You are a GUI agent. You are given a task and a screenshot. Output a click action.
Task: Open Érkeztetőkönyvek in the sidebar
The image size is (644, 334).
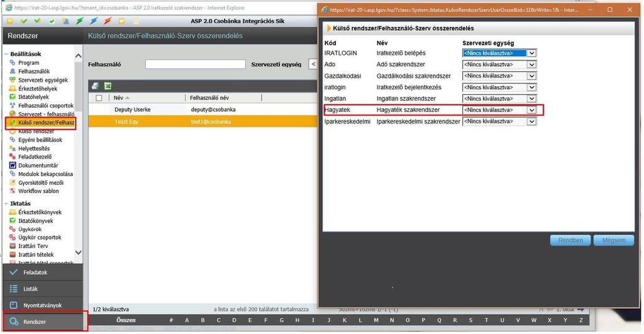coord(40,213)
